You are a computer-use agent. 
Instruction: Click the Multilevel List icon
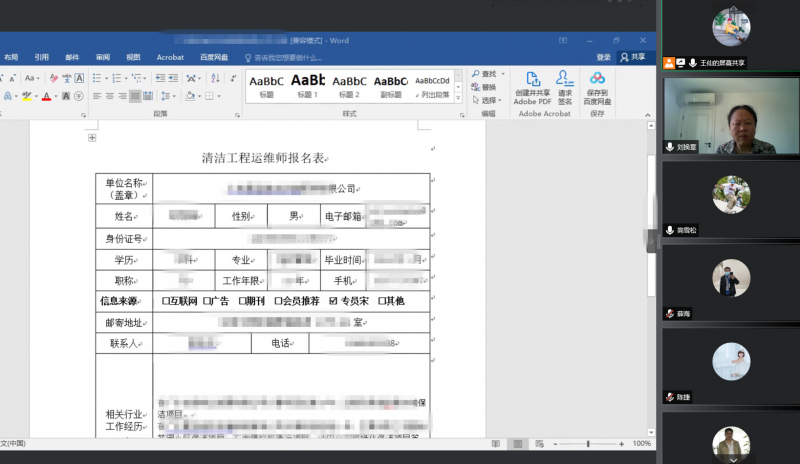pos(136,78)
